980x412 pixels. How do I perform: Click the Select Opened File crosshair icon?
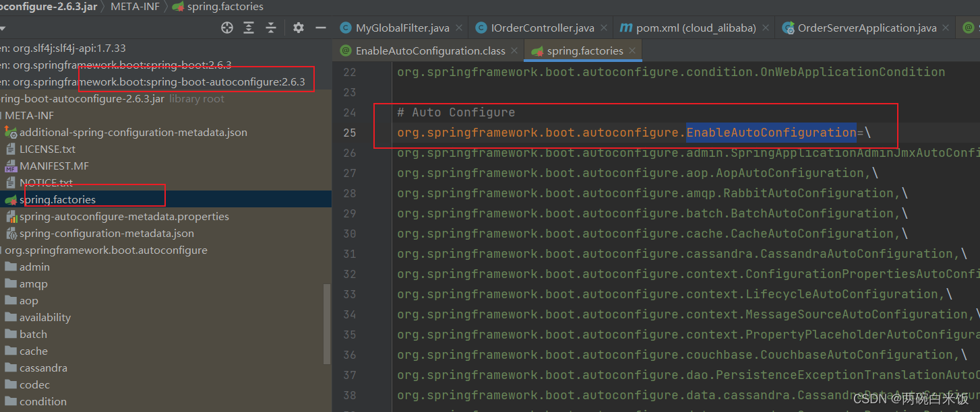pyautogui.click(x=227, y=27)
